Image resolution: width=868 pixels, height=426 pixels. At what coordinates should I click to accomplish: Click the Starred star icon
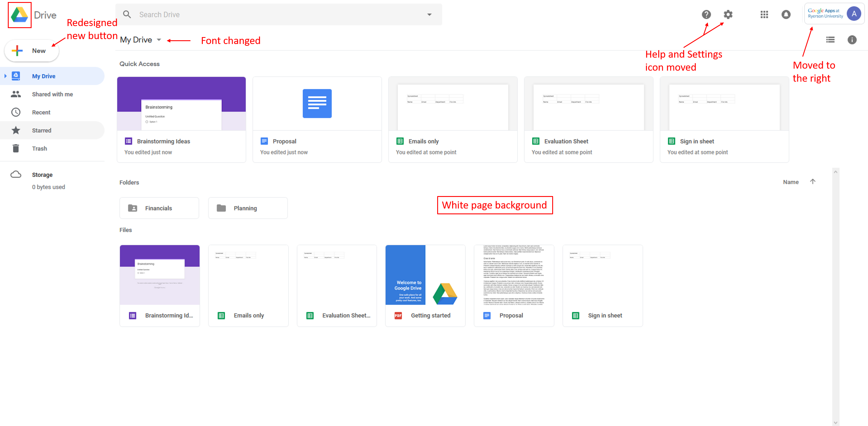pos(16,130)
